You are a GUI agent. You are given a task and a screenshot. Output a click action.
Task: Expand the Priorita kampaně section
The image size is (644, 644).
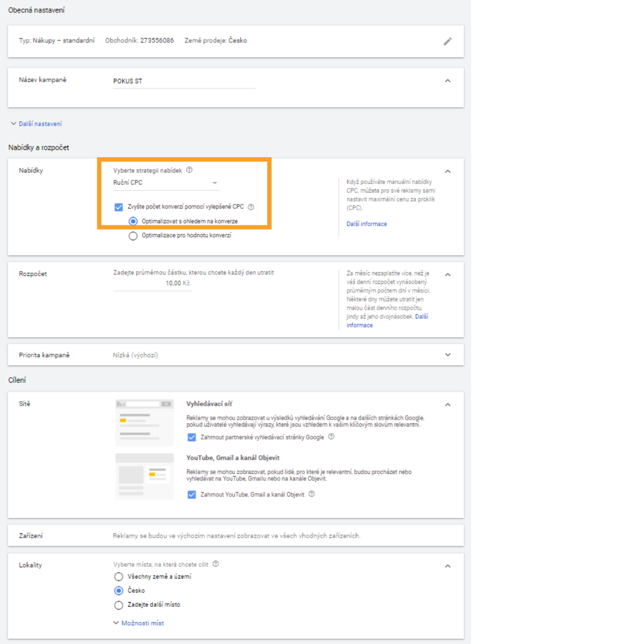(x=448, y=355)
